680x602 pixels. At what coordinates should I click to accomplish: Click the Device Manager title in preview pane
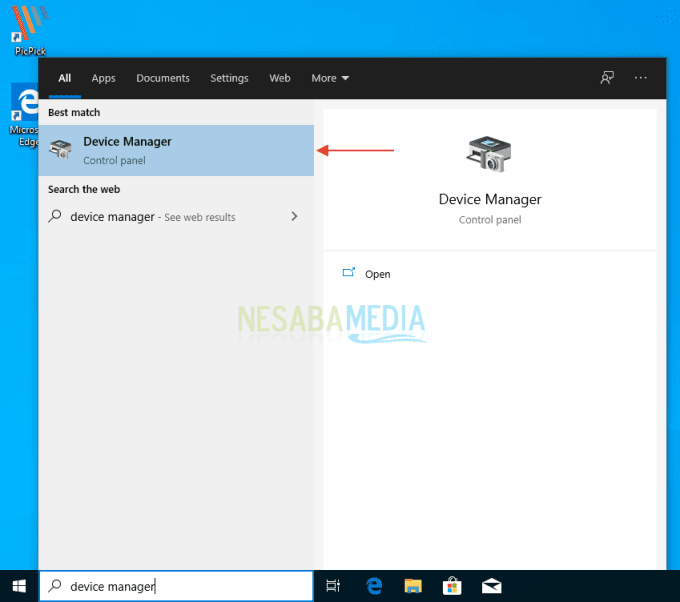[x=490, y=199]
